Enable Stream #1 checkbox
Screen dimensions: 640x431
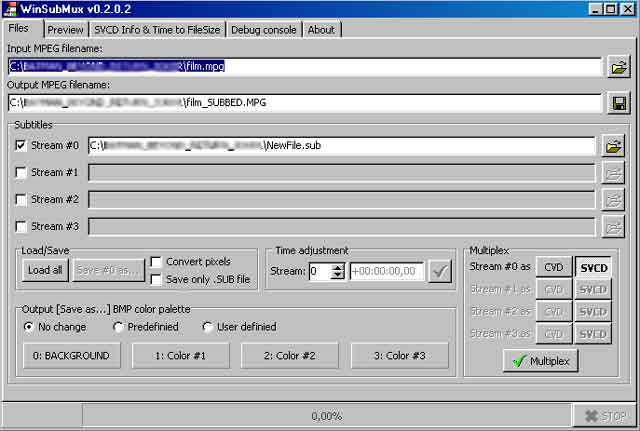point(20,172)
